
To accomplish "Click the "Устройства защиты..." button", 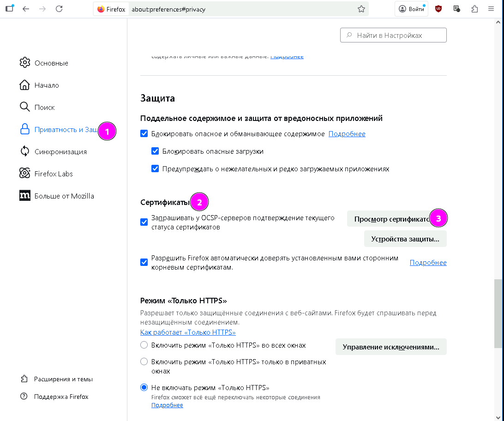I will point(405,239).
